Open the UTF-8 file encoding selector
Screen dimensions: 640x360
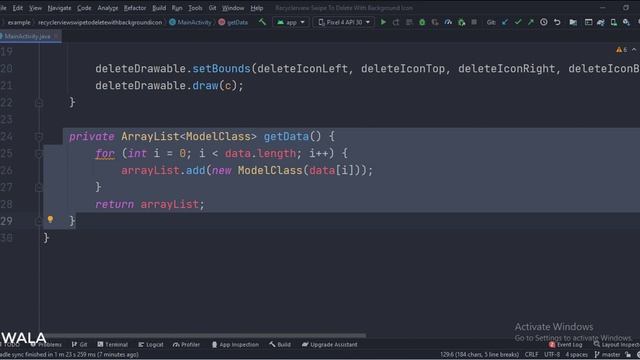(x=552, y=355)
